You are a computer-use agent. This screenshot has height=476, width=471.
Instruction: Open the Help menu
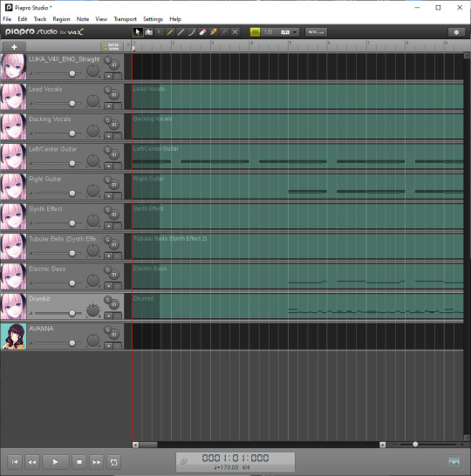click(175, 19)
